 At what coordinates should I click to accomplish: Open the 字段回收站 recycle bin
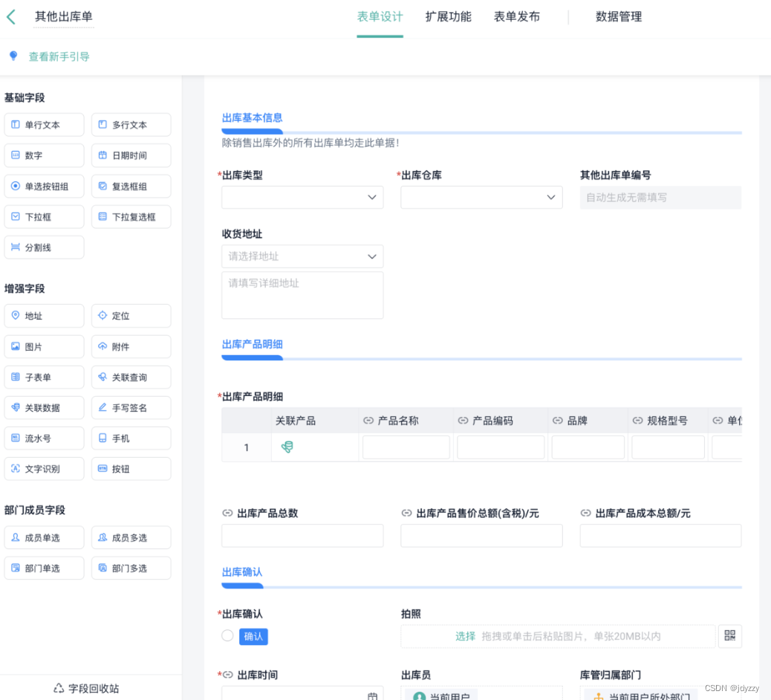coord(86,688)
